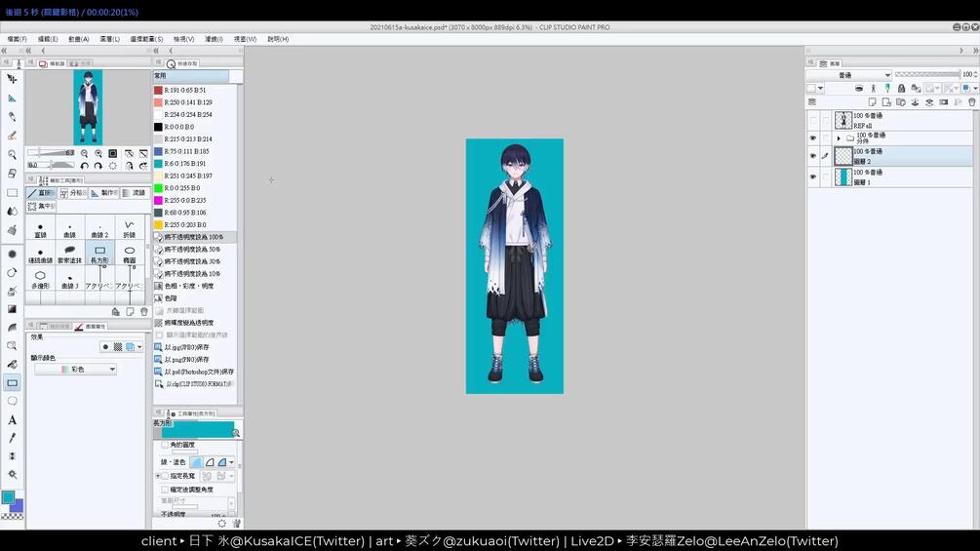Open 編輯(E) menu
Screen dimensions: 980x551
(x=48, y=39)
